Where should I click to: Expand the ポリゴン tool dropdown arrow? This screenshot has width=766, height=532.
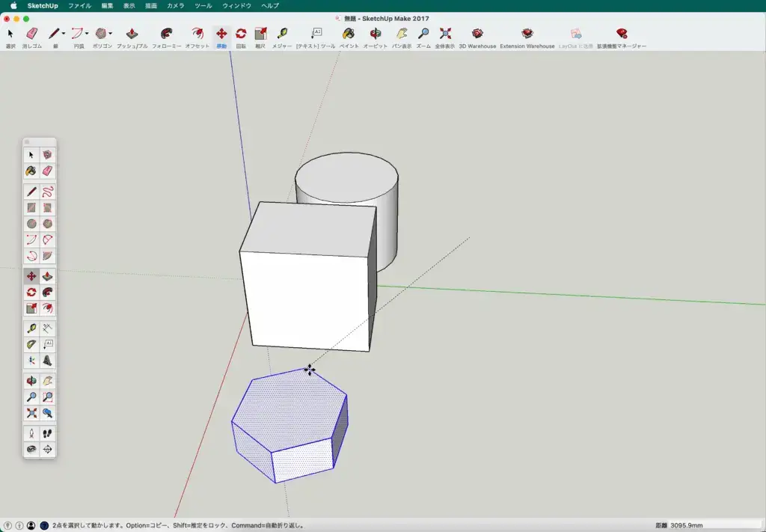111,34
